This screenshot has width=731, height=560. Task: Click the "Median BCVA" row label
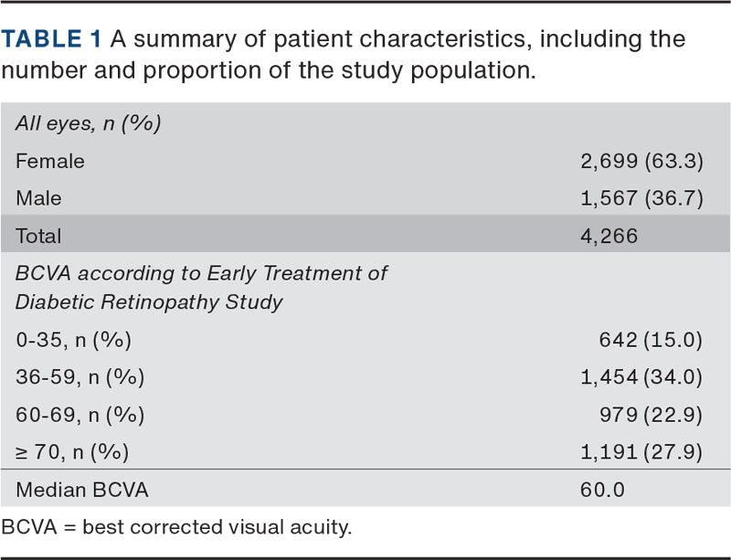coord(82,490)
